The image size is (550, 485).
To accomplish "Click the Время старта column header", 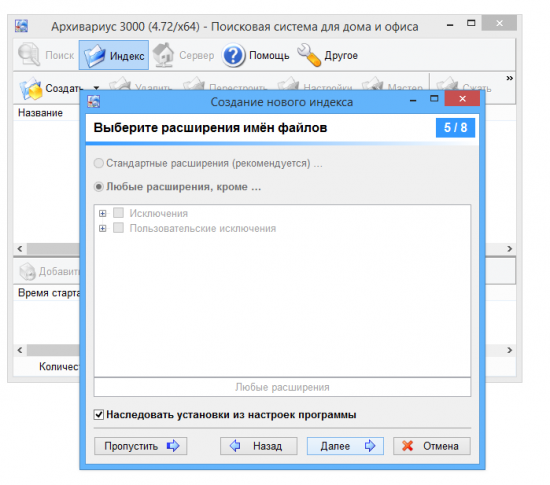I will tap(48, 293).
